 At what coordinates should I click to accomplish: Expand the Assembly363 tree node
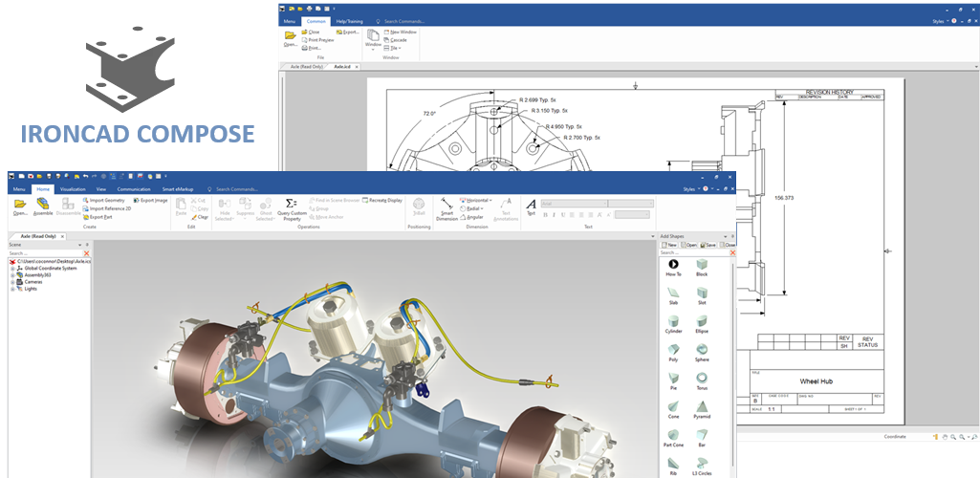(x=12, y=275)
